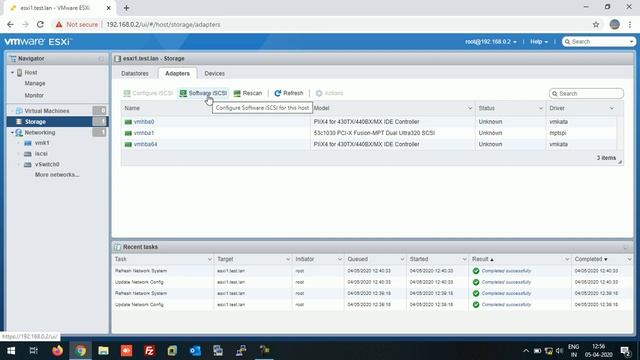Click the Virtual Machines globe icon
The image size is (640, 360).
(19, 111)
